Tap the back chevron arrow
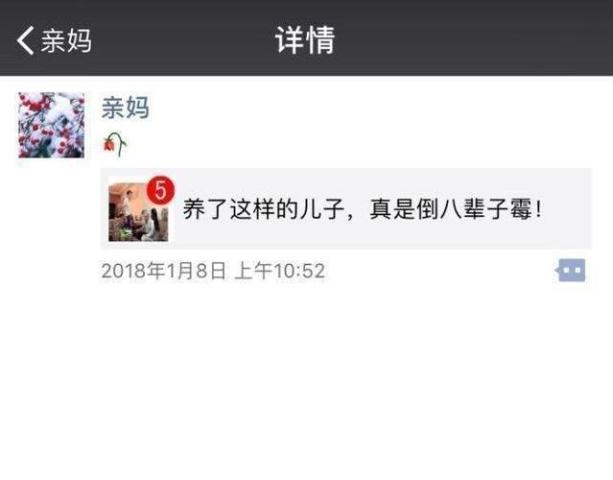This screenshot has width=613, height=480. (25, 41)
